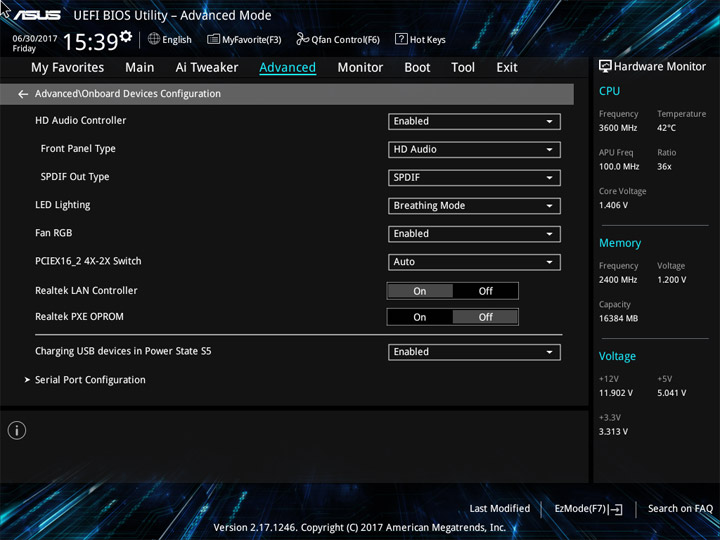This screenshot has height=540, width=720.
Task: Open the Fan RGB dropdown
Action: (474, 234)
